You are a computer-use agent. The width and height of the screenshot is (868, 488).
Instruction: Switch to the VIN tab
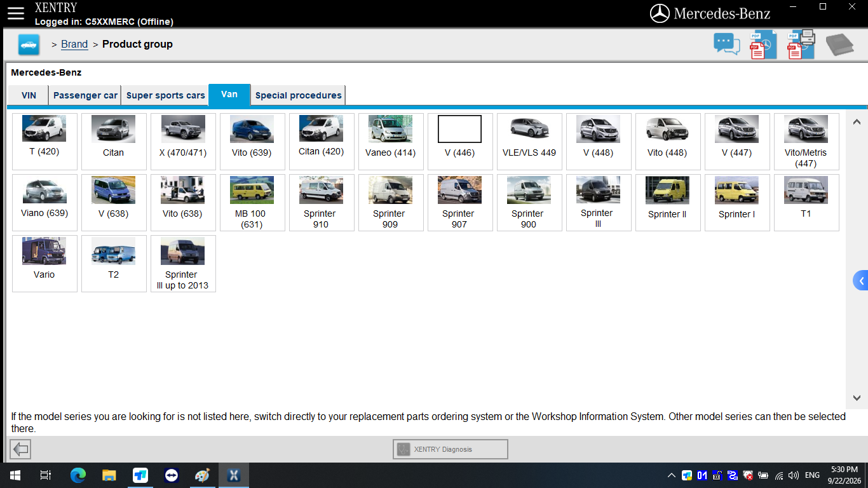29,95
